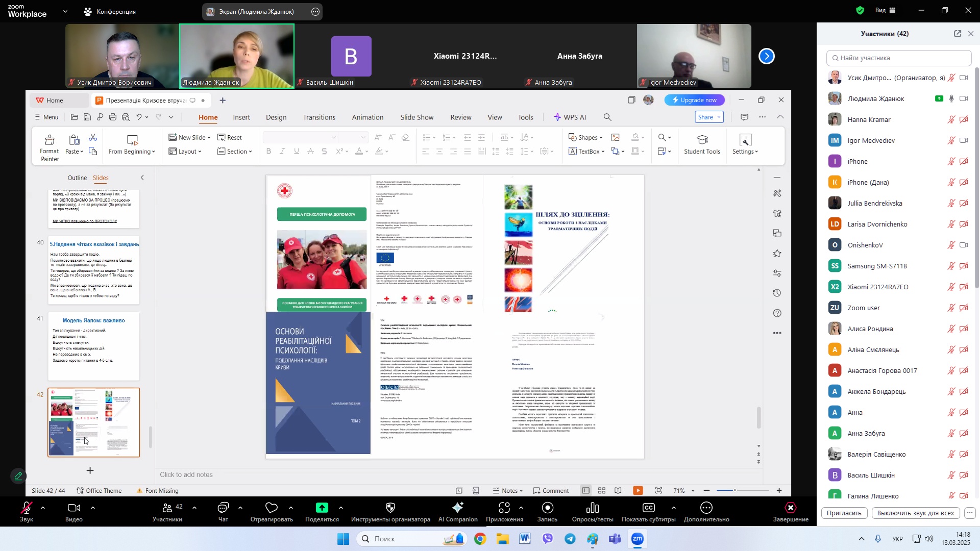Toggle Bold formatting

tap(268, 152)
